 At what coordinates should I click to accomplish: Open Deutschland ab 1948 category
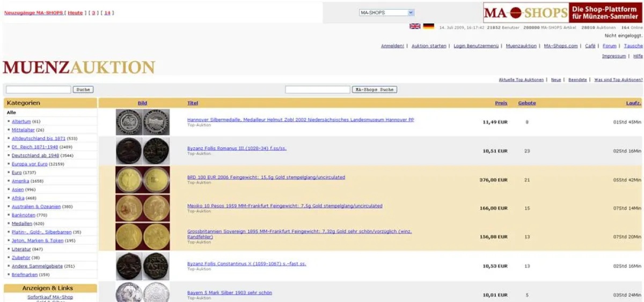click(35, 155)
